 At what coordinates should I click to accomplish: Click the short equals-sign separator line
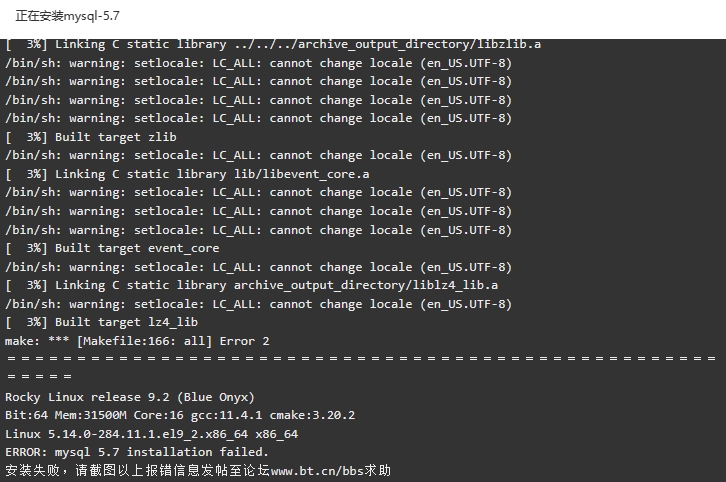click(x=39, y=376)
